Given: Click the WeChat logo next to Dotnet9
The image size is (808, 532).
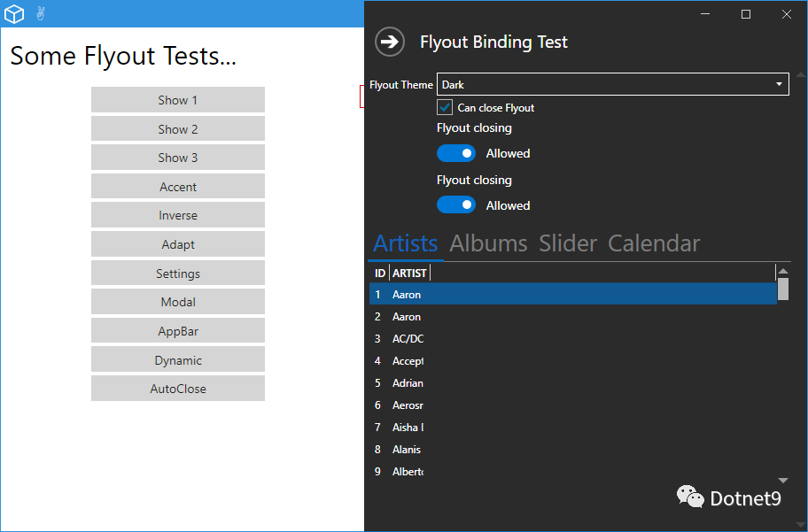Looking at the screenshot, I should point(690,497).
